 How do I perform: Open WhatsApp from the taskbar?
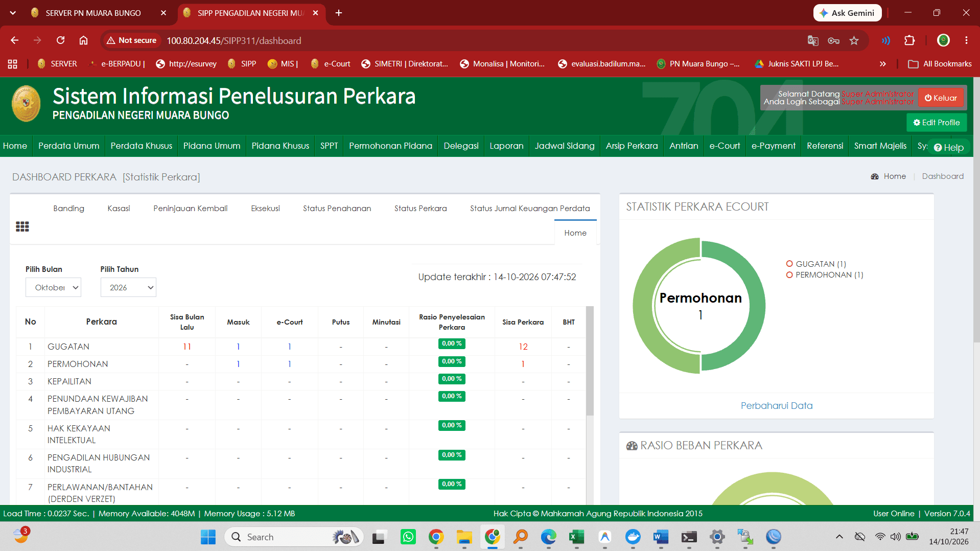[408, 537]
